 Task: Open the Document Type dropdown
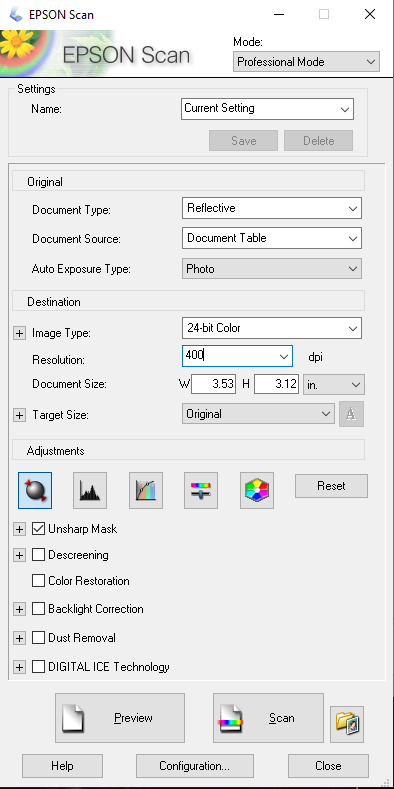click(272, 208)
